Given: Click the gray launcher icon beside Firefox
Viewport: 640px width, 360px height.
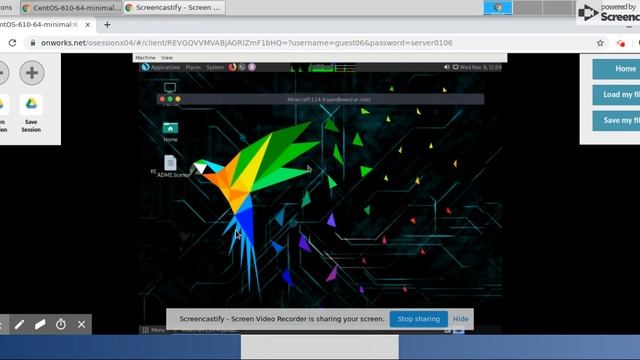Looking at the screenshot, I should pyautogui.click(x=242, y=67).
